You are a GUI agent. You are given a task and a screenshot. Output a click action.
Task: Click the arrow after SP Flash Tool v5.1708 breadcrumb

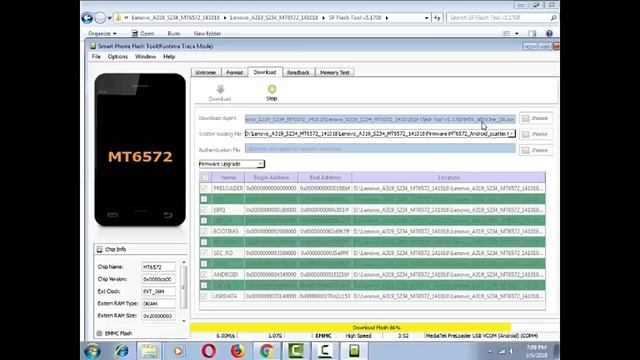click(x=387, y=18)
